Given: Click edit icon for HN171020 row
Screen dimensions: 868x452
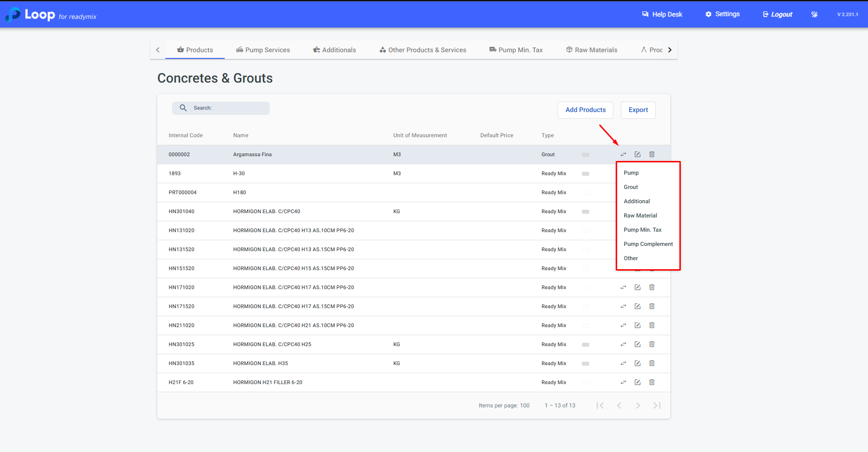Looking at the screenshot, I should click(x=637, y=287).
